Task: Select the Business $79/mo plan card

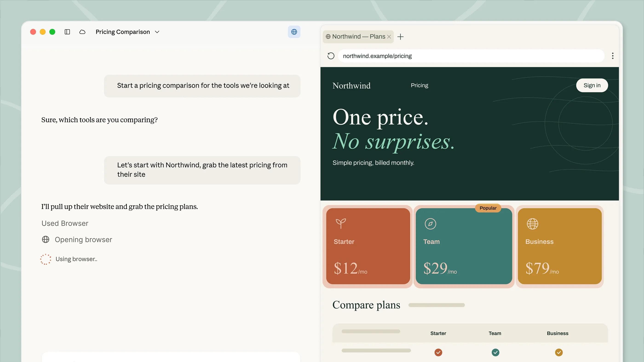Action: tap(560, 246)
